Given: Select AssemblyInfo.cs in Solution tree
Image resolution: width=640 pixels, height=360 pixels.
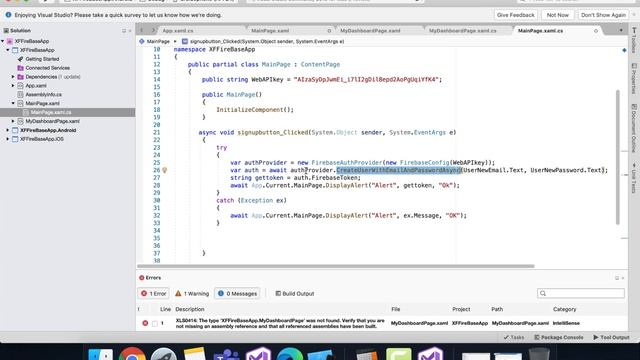Looking at the screenshot, I should [x=43, y=95].
